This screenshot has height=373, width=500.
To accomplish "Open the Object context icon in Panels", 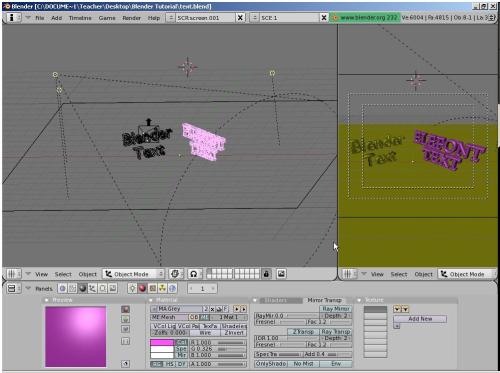I will tap(92, 288).
